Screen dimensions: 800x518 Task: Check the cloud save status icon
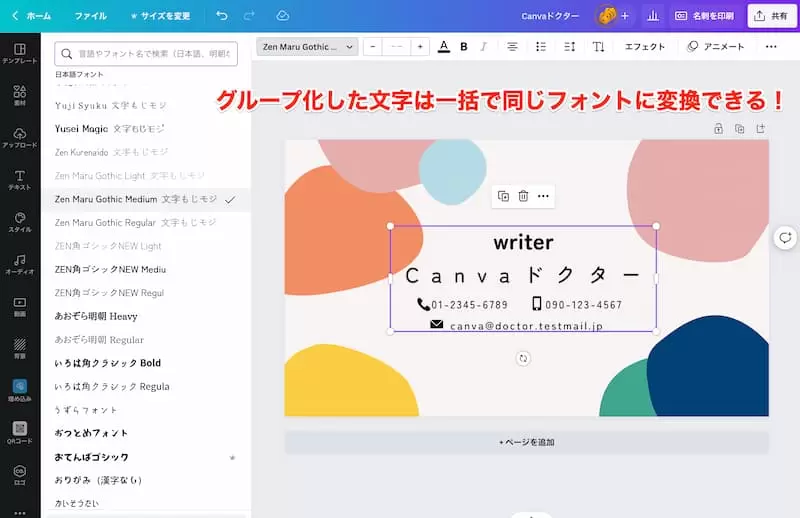coord(283,16)
